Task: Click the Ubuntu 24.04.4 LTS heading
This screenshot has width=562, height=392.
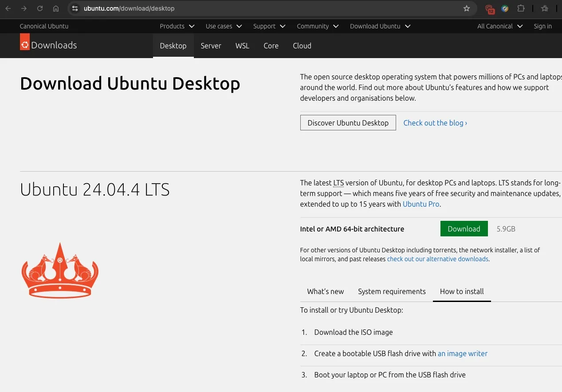Action: (95, 190)
